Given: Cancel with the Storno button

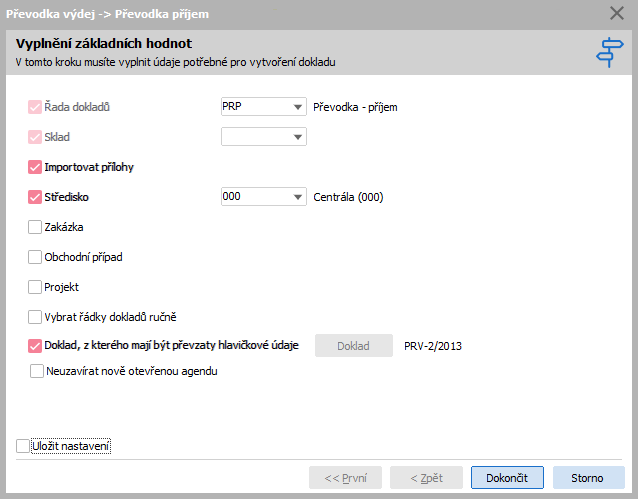Looking at the screenshot, I should [x=588, y=477].
